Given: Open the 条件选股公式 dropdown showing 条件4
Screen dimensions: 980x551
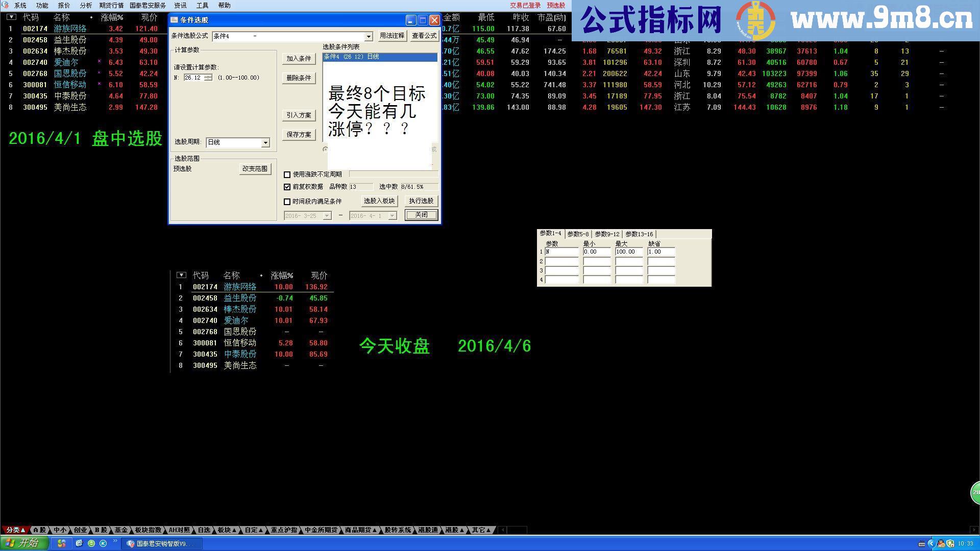Looking at the screenshot, I should pyautogui.click(x=370, y=36).
